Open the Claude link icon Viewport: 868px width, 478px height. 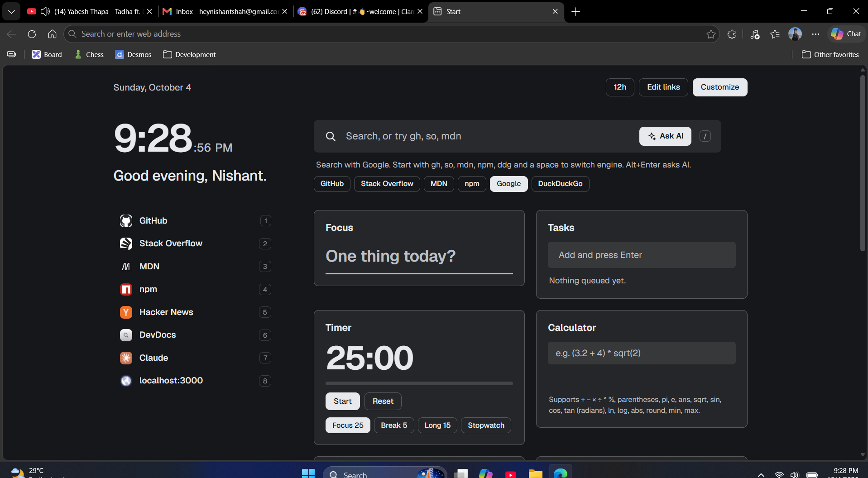[126, 358]
